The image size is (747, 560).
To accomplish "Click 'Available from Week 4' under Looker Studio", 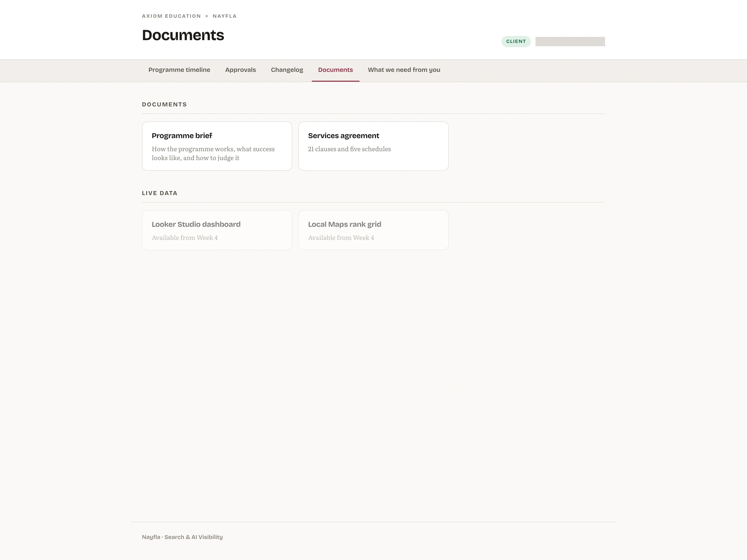I will coord(184,238).
